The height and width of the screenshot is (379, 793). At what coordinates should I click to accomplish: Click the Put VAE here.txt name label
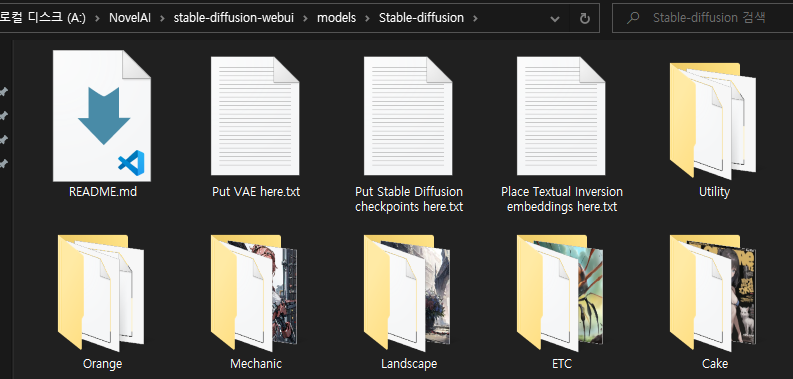[x=256, y=192]
